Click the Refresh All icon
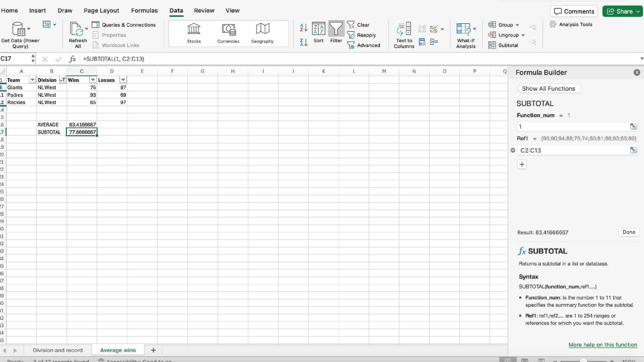 (76, 29)
